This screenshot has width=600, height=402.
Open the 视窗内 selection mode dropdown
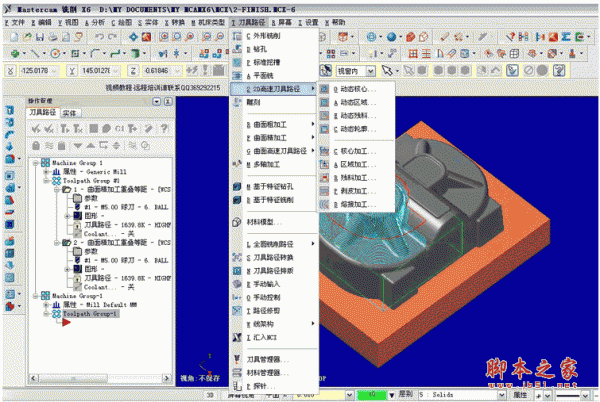370,71
